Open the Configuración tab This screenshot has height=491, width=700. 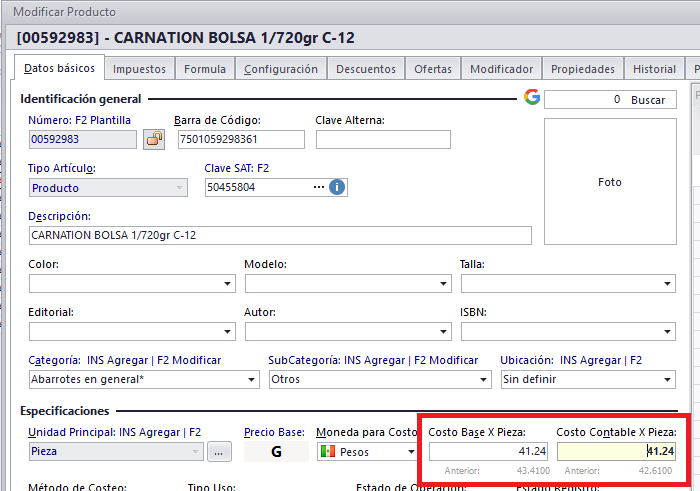pyautogui.click(x=281, y=69)
